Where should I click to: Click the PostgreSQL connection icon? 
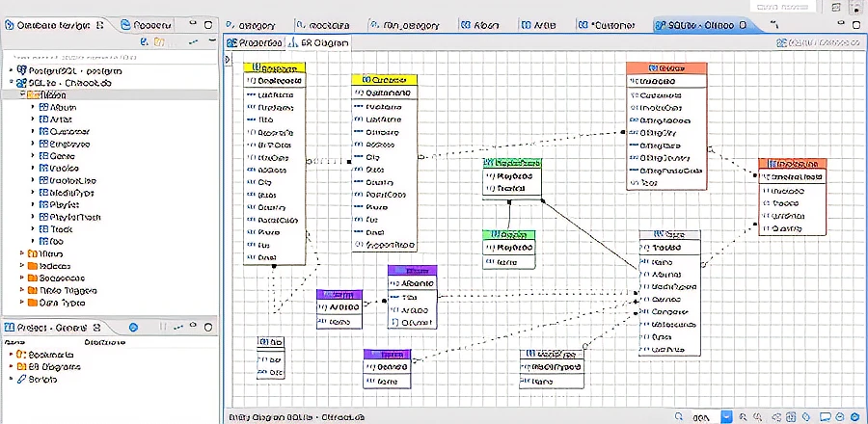pyautogui.click(x=22, y=70)
